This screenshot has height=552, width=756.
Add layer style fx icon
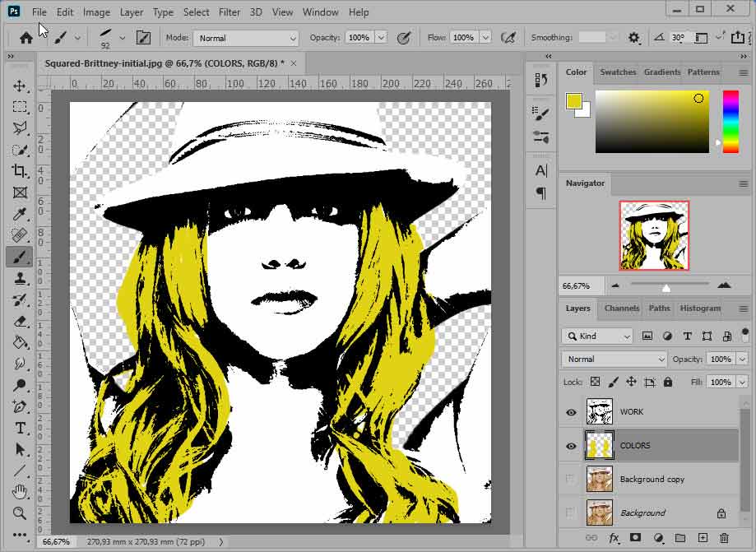[x=614, y=537]
